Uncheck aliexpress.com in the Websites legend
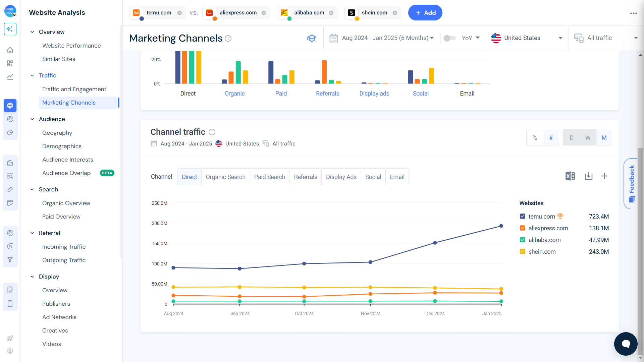The height and width of the screenshot is (362, 644). [522, 228]
